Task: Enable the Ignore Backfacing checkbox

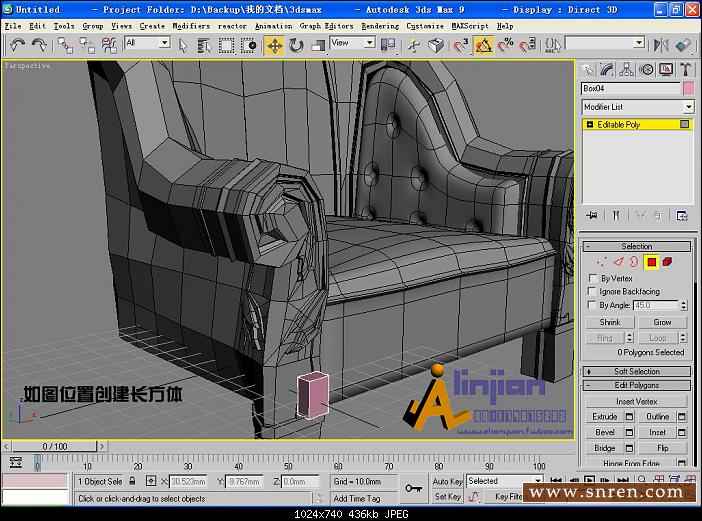Action: tap(593, 291)
